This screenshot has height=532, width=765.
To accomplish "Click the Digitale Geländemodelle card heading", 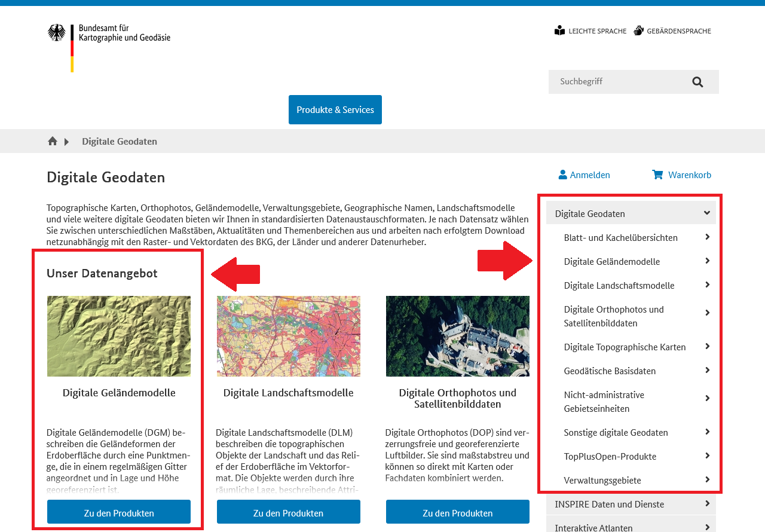I will pos(119,393).
